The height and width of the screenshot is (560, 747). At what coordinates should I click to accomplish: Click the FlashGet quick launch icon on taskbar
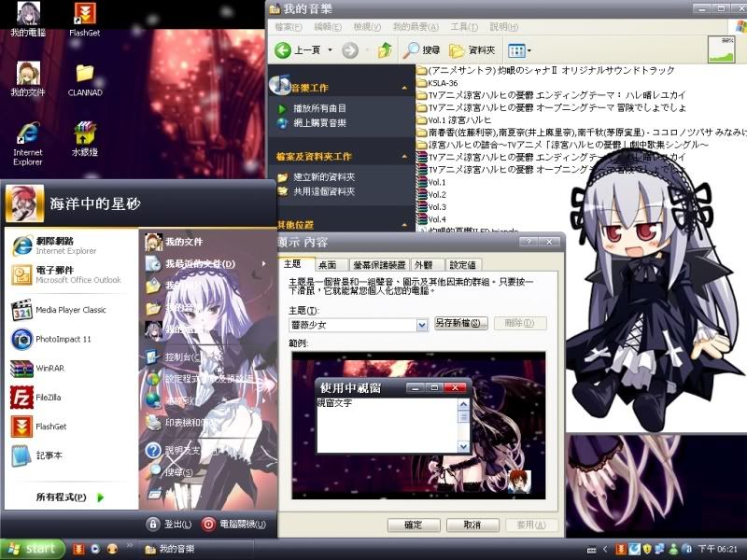pyautogui.click(x=78, y=549)
